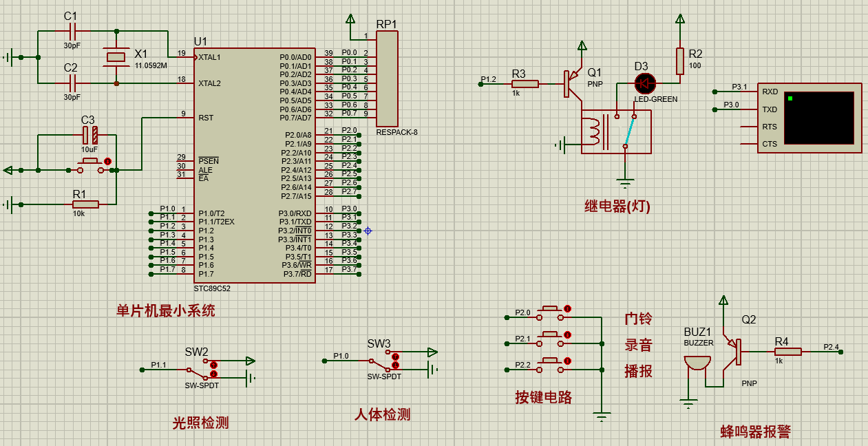Click the 'BUZZER' label
Screen dimensions: 868x446
[699, 343]
